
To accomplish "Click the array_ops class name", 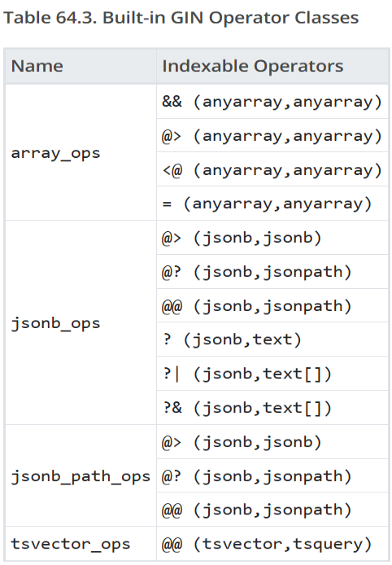I will (56, 153).
